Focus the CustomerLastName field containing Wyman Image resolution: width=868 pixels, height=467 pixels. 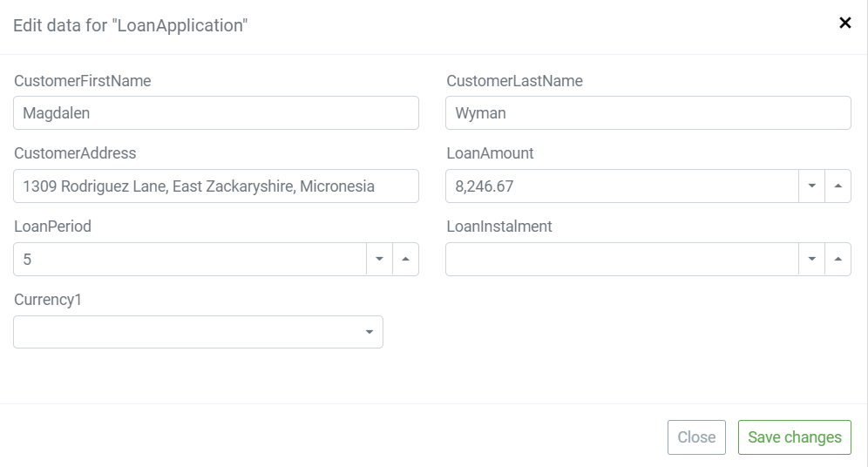pos(648,113)
